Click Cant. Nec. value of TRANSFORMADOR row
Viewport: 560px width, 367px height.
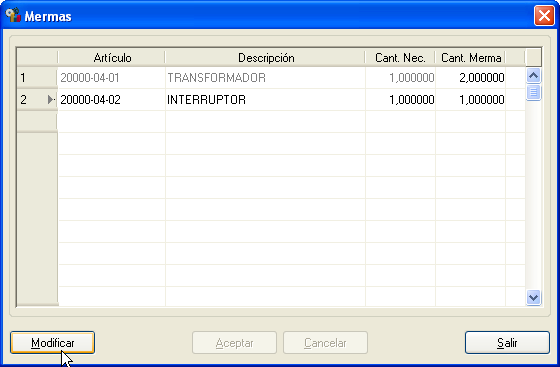[400, 77]
